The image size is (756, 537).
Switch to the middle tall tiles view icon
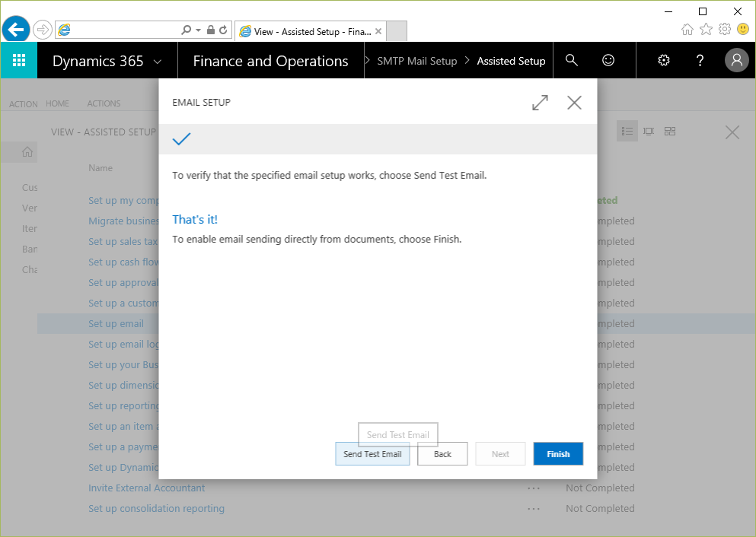click(x=649, y=131)
